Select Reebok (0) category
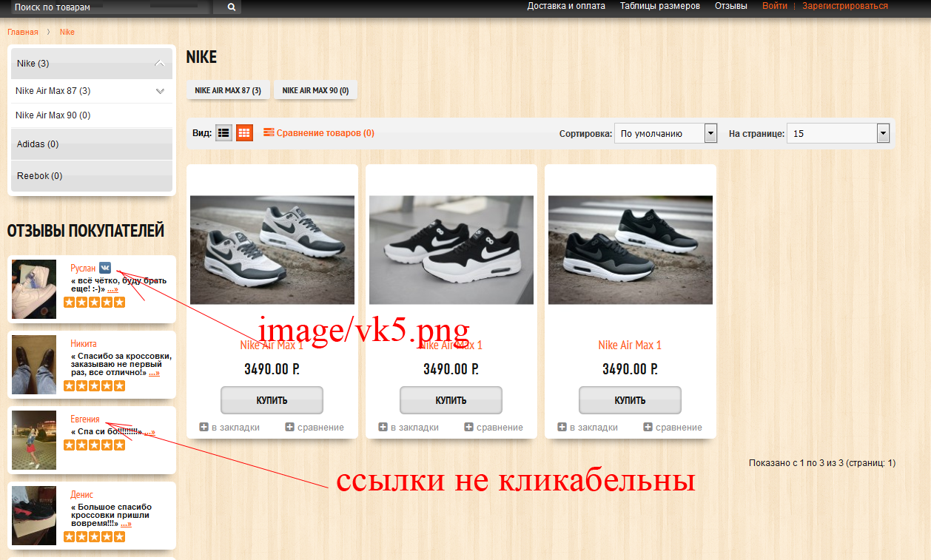Screen dimensions: 931x560 (x=92, y=176)
